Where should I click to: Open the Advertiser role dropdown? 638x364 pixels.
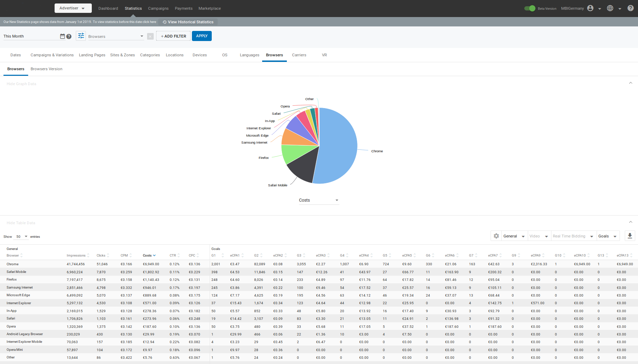click(x=73, y=8)
